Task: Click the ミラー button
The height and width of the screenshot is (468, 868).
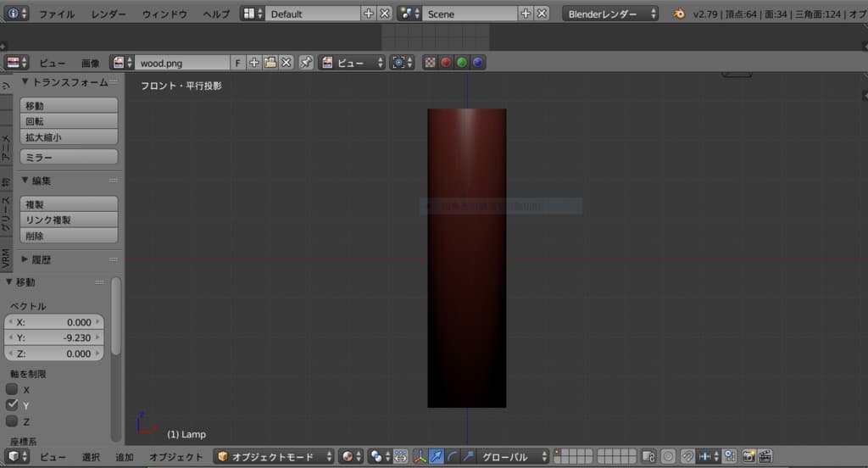Action: click(x=69, y=158)
